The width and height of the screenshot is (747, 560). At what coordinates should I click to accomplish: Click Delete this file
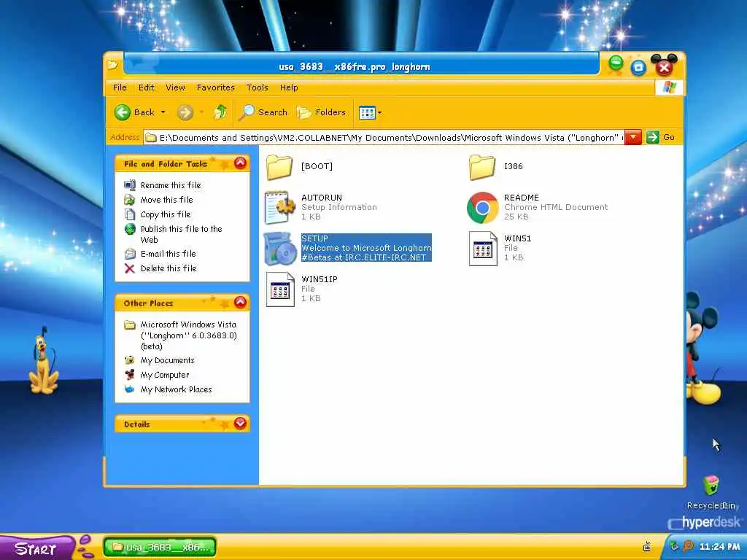coord(169,268)
